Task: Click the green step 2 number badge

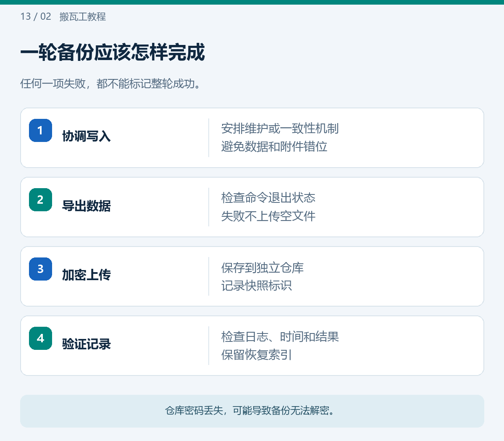Action: (x=40, y=199)
